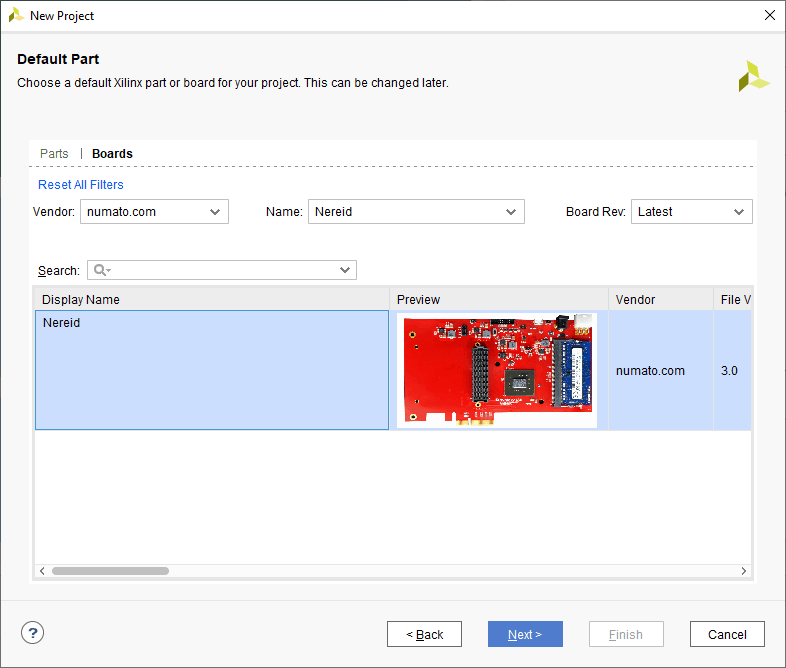The height and width of the screenshot is (668, 786).
Task: Click the Nereid board preview image
Action: click(x=497, y=370)
